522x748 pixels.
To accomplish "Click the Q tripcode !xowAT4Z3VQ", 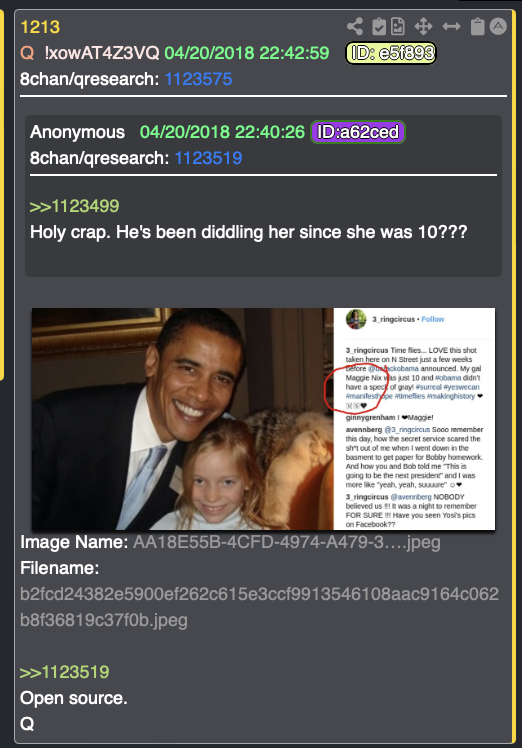I will tap(102, 53).
